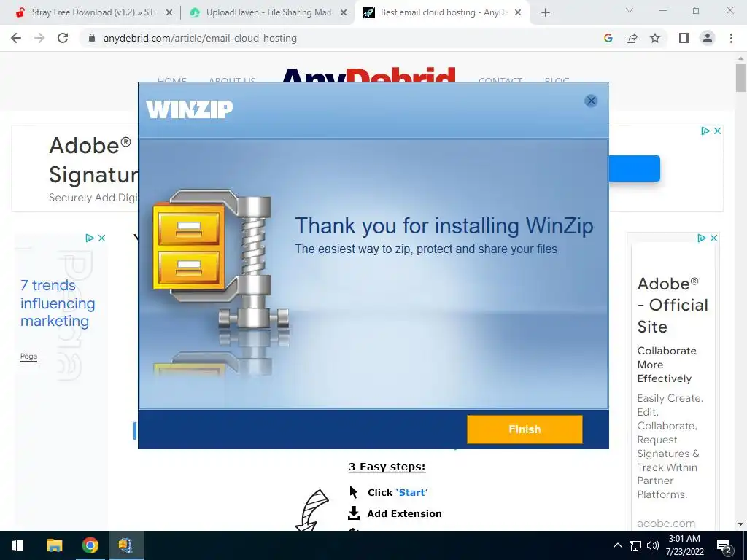Close the left 7 trends ad
747x560 pixels.
coord(101,238)
